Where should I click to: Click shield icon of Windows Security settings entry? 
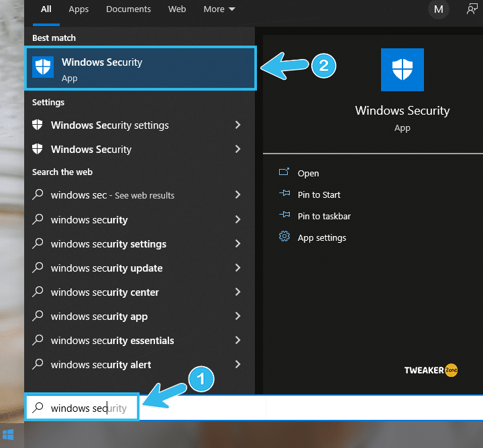(x=38, y=125)
